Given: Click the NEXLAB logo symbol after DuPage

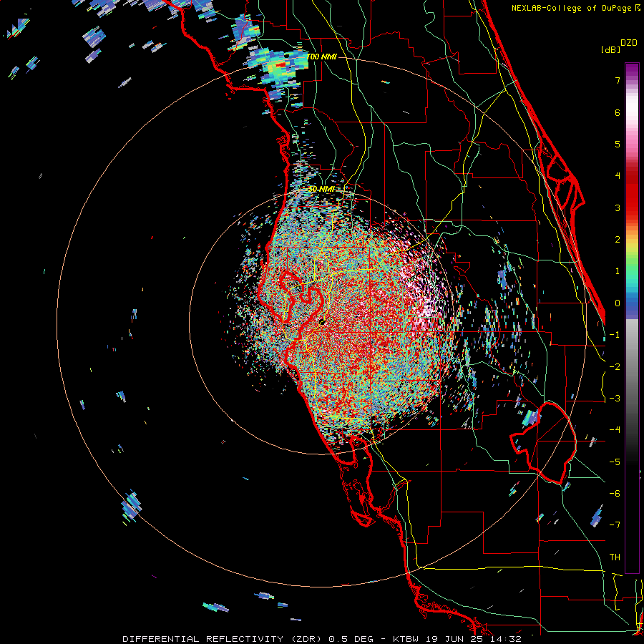Looking at the screenshot, I should pyautogui.click(x=638, y=8).
